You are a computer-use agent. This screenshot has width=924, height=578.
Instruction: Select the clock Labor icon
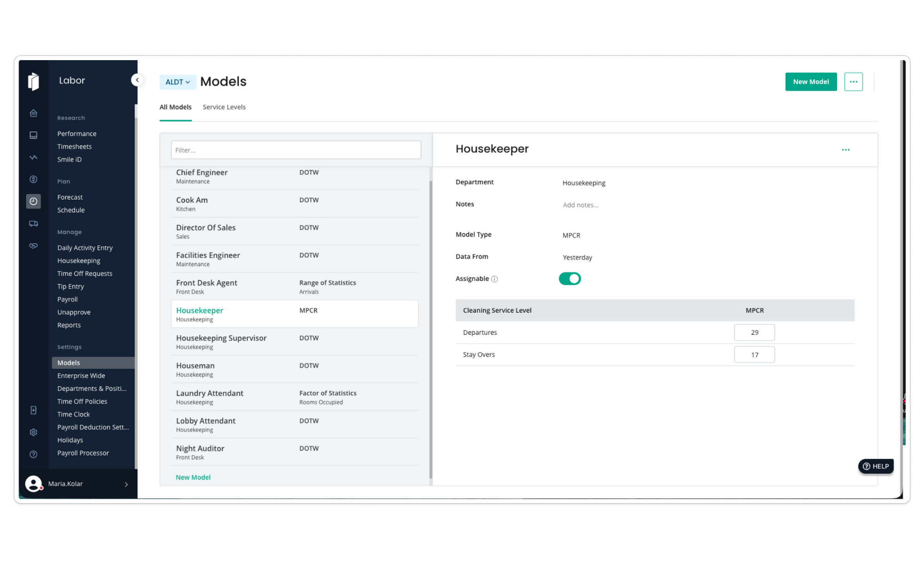[x=33, y=201]
